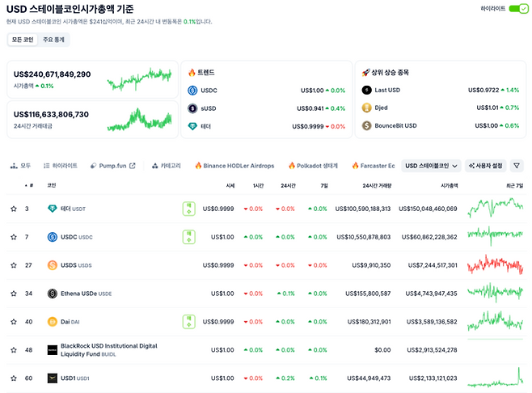Expand the USD 스테이블코인 dropdown

(431, 166)
